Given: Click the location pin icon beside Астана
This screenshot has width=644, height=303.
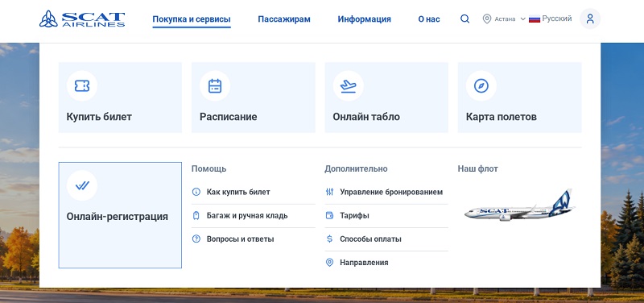Looking at the screenshot, I should 487,19.
